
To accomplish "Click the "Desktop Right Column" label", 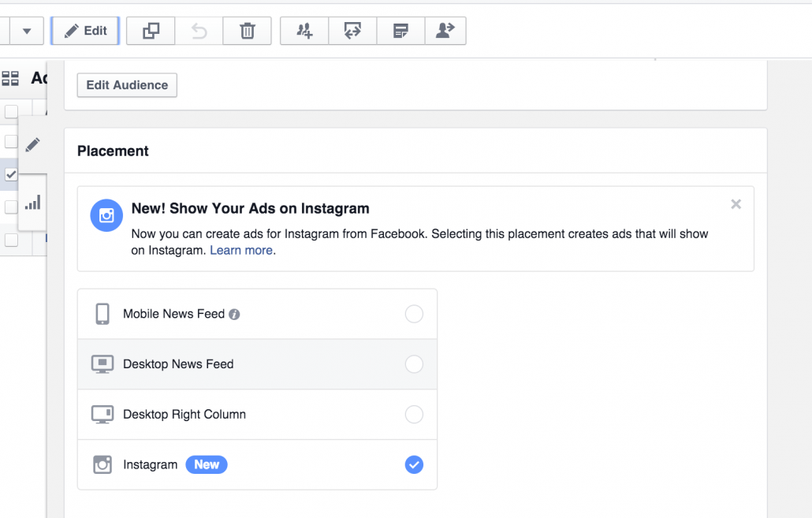I will pyautogui.click(x=184, y=415).
